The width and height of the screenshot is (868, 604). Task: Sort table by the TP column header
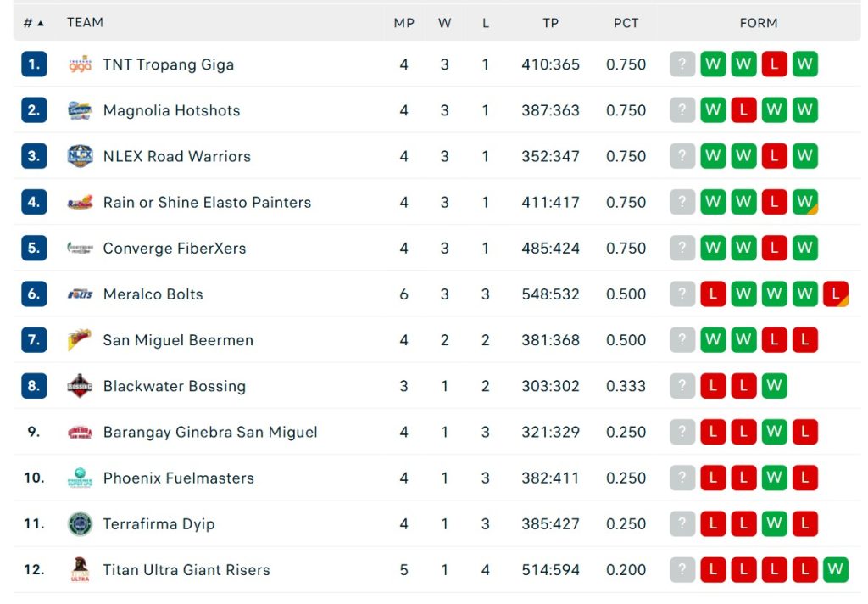tap(551, 23)
